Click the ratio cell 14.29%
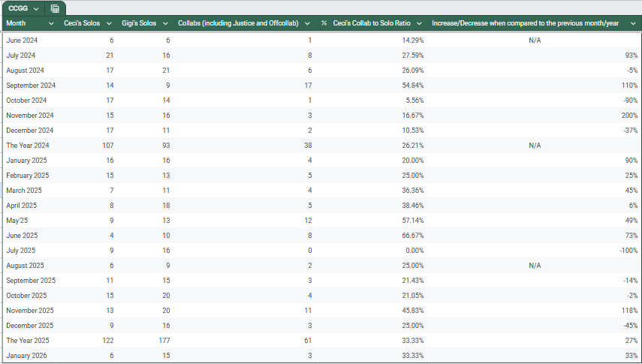642x364 pixels. 413,40
